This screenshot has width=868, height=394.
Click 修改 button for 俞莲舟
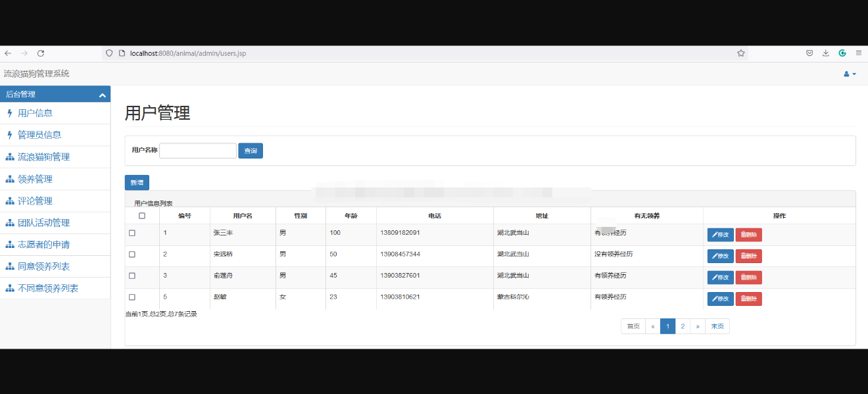click(x=720, y=278)
